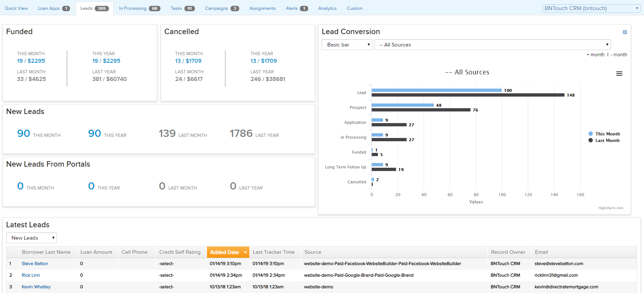
Task: Open the New Leads filter dropdown
Action: tap(32, 238)
